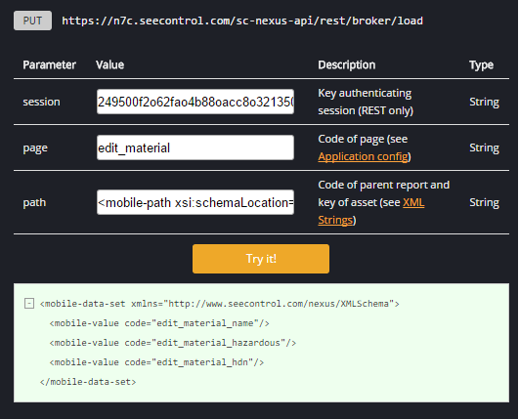Click the edit_material_hazardous XML line
The height and width of the screenshot is (420, 519).
click(173, 343)
